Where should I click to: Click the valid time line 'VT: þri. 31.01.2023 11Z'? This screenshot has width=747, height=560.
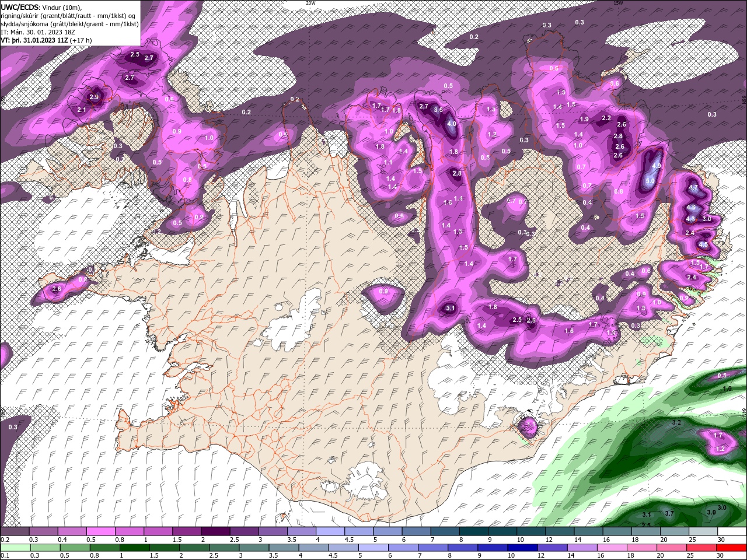[34, 40]
